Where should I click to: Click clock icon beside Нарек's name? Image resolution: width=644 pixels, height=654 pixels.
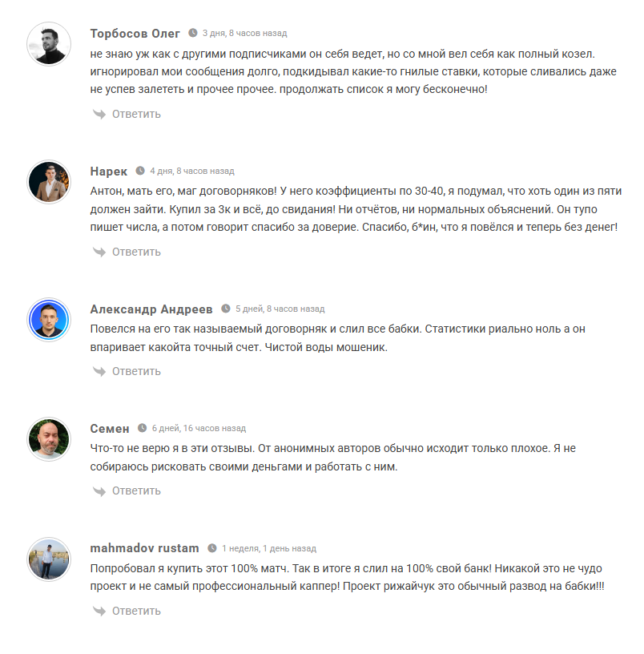(140, 172)
